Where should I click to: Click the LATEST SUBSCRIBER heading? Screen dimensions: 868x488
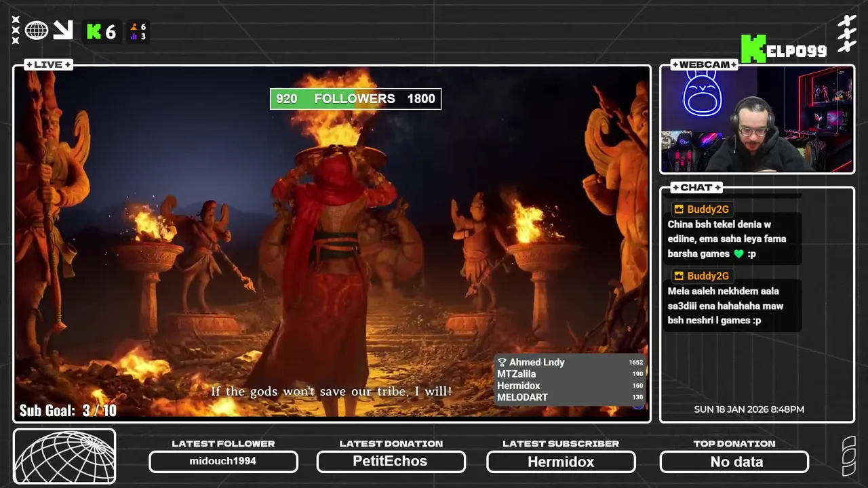[x=561, y=444]
